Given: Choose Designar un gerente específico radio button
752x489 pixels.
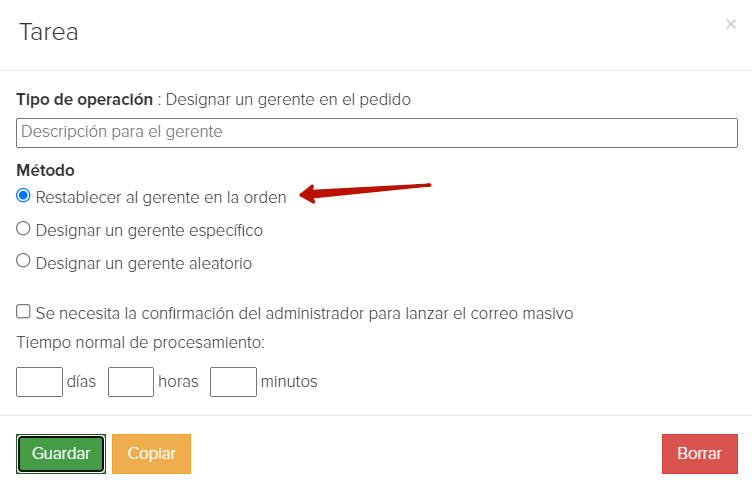Looking at the screenshot, I should tap(23, 228).
